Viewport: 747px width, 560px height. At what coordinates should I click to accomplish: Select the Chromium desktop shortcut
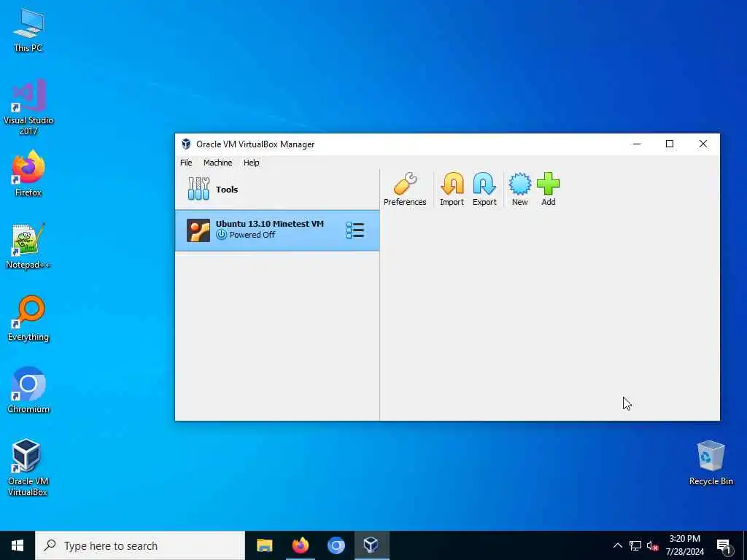[28, 391]
